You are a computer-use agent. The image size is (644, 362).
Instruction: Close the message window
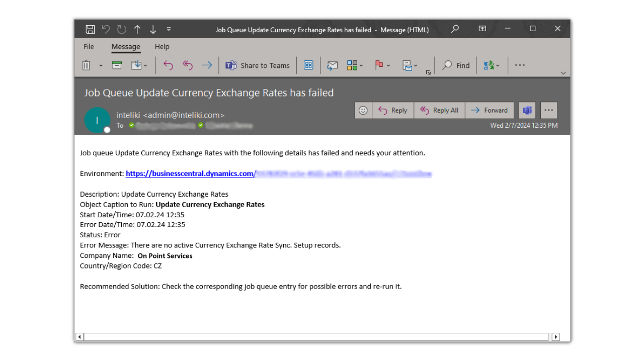557,29
